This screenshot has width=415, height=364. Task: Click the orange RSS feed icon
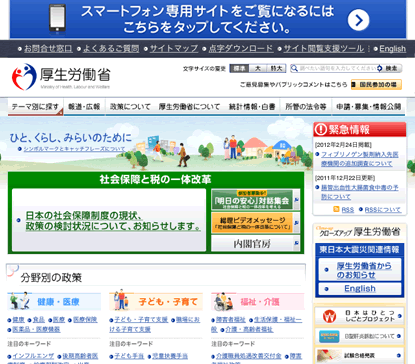[x=336, y=209]
